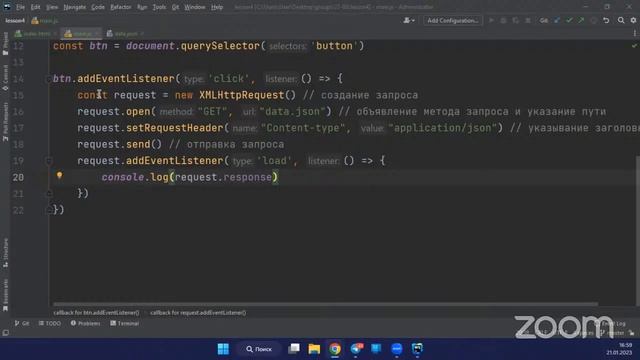The height and width of the screenshot is (360, 640).
Task: Open File Explorer from the taskbar
Action: pos(314,349)
